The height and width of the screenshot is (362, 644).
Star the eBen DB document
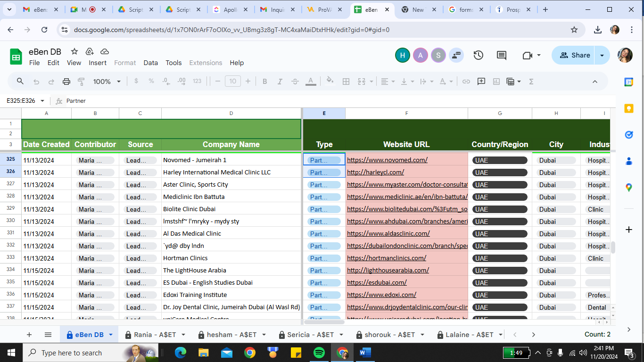[74, 52]
